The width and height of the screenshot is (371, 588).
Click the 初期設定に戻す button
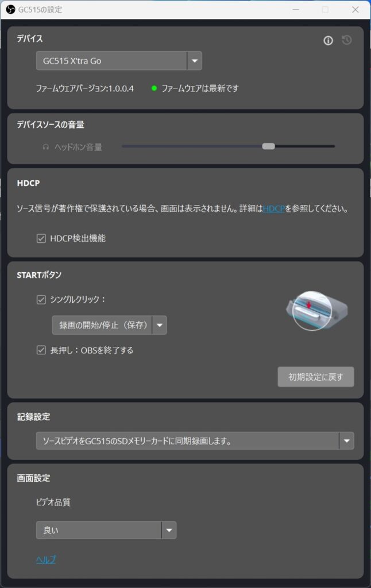point(316,377)
